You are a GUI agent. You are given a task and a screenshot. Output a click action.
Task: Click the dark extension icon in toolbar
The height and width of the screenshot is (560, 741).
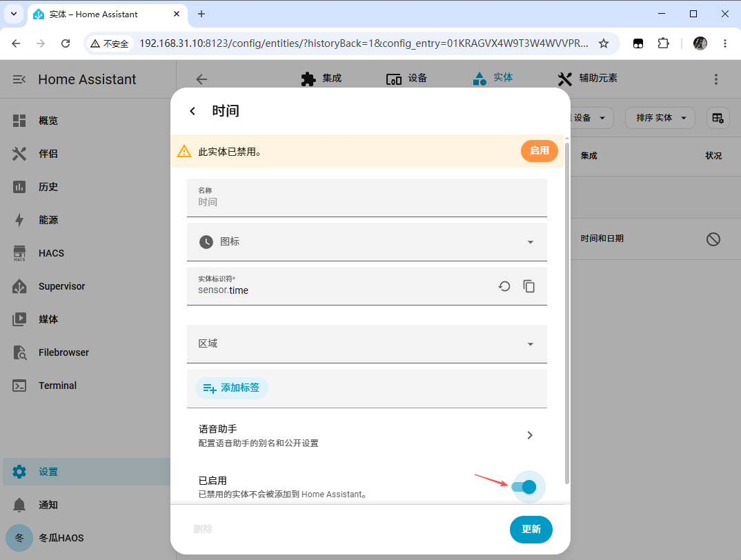pyautogui.click(x=638, y=43)
